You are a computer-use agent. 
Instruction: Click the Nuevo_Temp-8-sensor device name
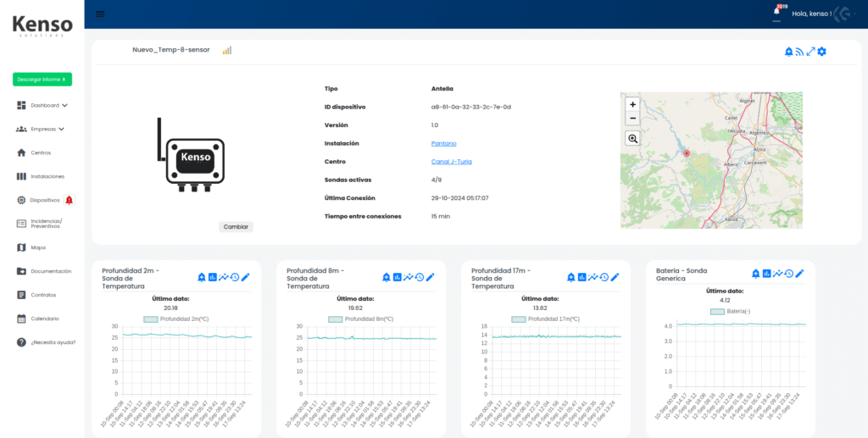pyautogui.click(x=171, y=50)
